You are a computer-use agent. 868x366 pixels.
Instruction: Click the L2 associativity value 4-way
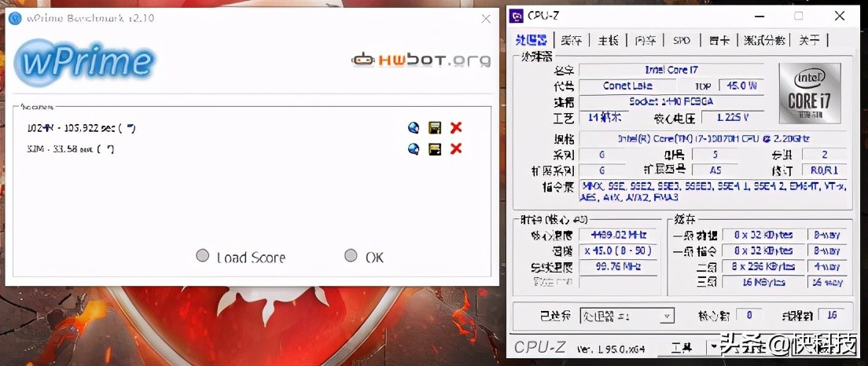pyautogui.click(x=828, y=266)
